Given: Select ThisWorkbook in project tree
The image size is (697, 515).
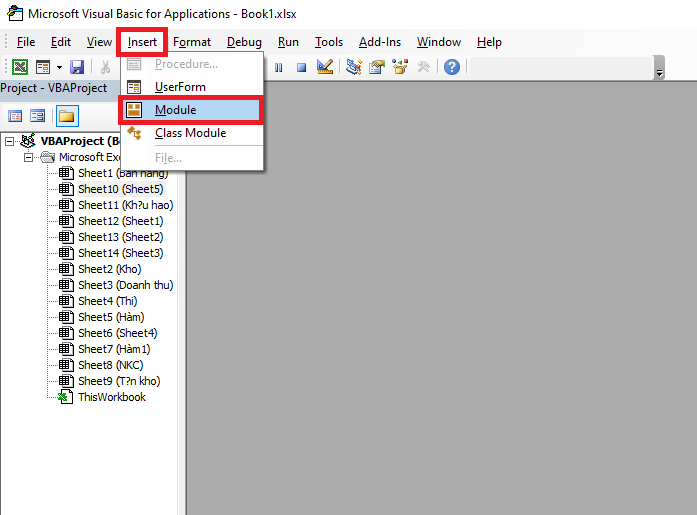Looking at the screenshot, I should (112, 397).
